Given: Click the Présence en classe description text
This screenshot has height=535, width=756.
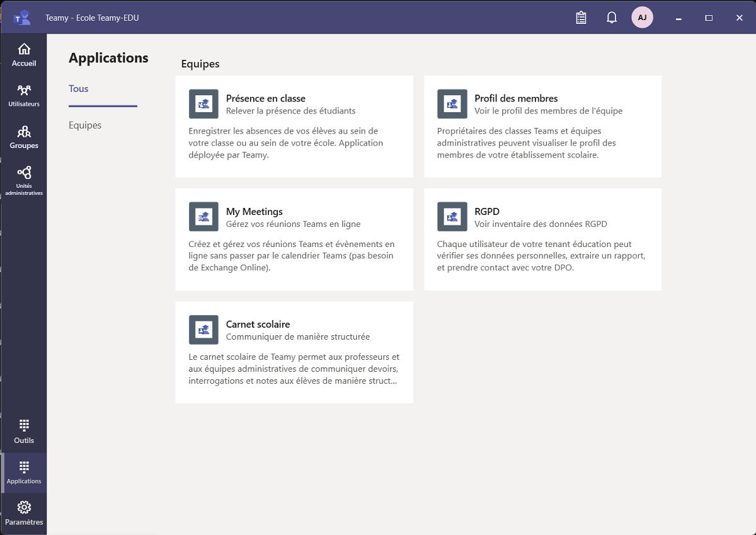Looking at the screenshot, I should pyautogui.click(x=286, y=143).
